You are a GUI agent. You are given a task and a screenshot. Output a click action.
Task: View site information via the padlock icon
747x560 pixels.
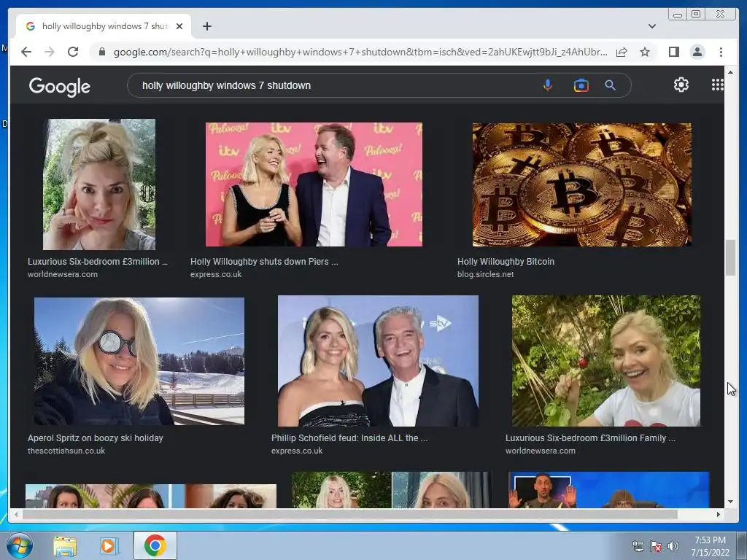tap(102, 52)
